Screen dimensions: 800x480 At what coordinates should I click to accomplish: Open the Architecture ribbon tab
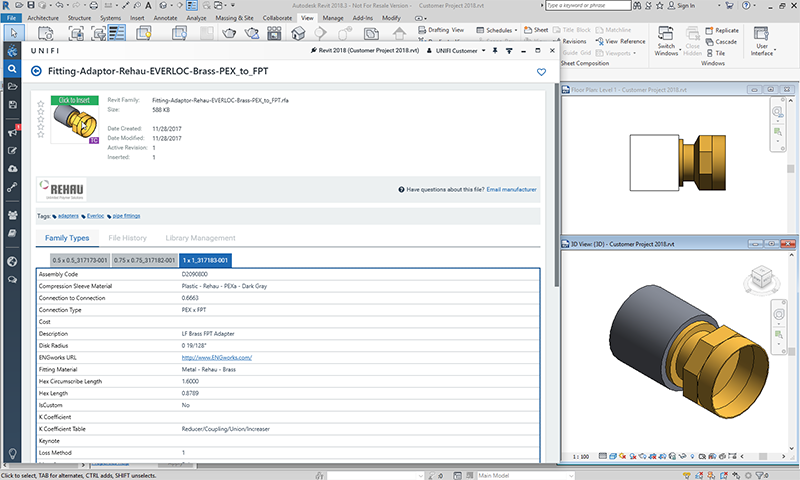(x=43, y=18)
